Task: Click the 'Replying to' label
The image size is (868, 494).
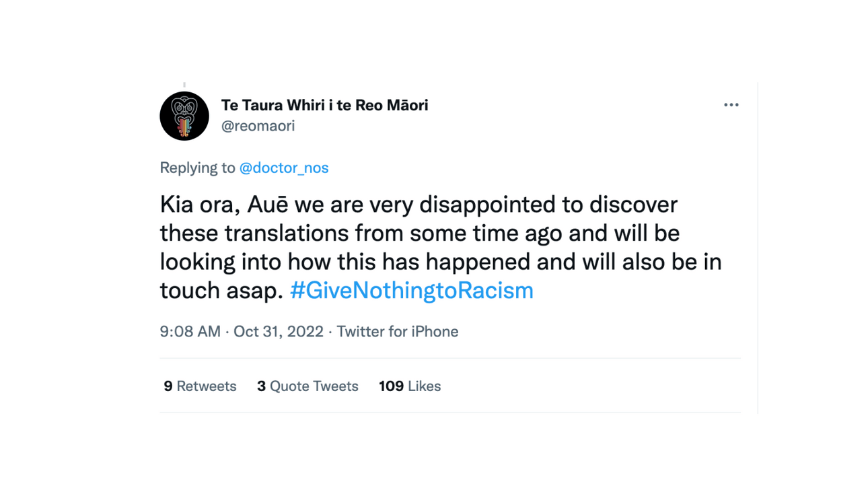Action: [x=197, y=168]
